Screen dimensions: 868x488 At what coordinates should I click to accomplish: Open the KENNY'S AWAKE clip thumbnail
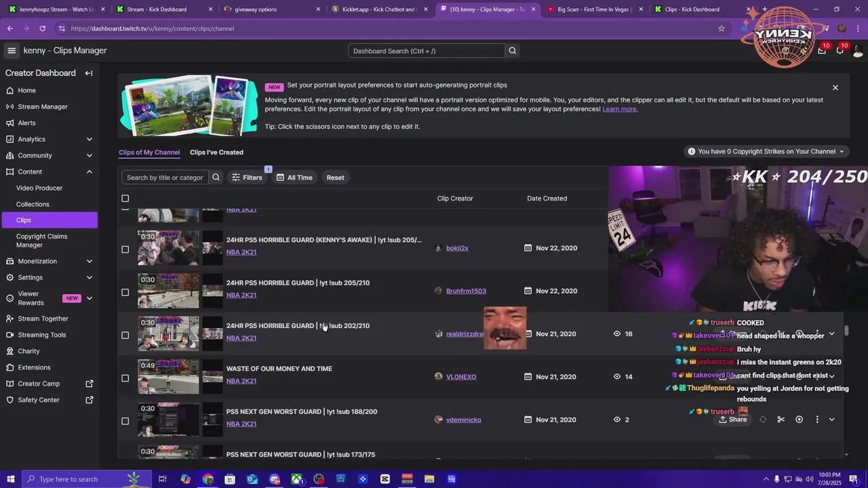169,248
